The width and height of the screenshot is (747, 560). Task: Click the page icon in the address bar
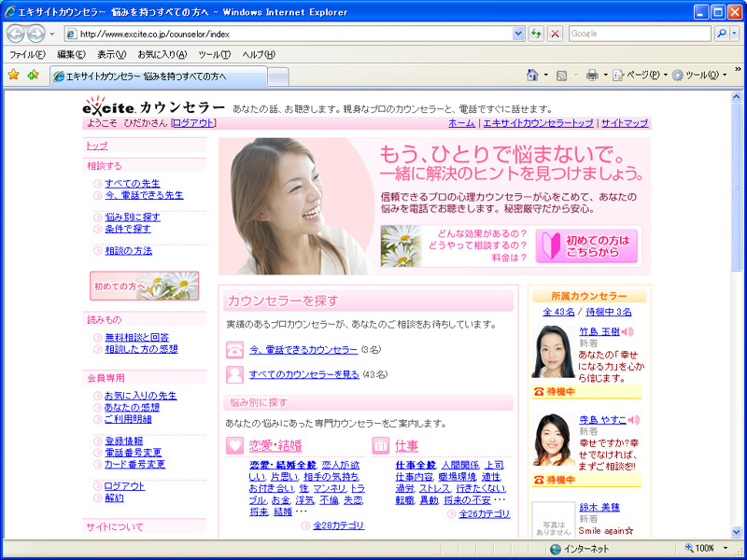(x=72, y=34)
